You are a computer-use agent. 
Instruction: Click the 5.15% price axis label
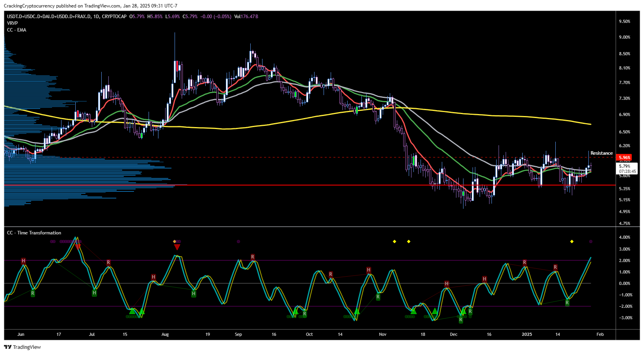pos(625,200)
